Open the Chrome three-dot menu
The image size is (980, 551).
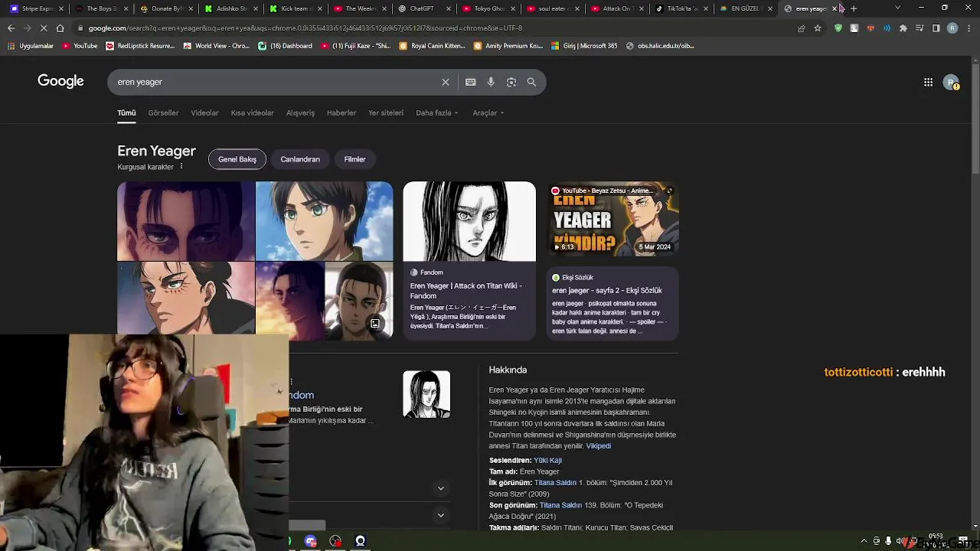pos(969,28)
